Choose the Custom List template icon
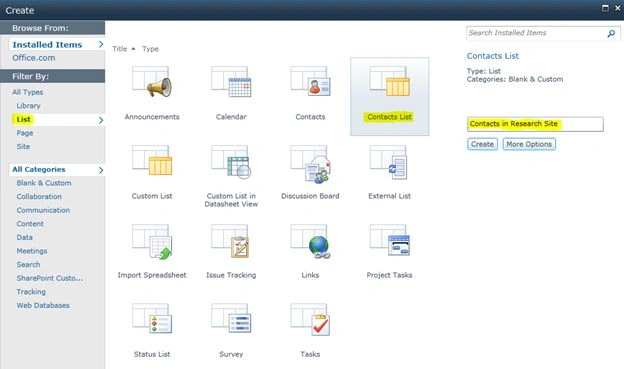Screen dimensions: 624x369 (x=152, y=161)
